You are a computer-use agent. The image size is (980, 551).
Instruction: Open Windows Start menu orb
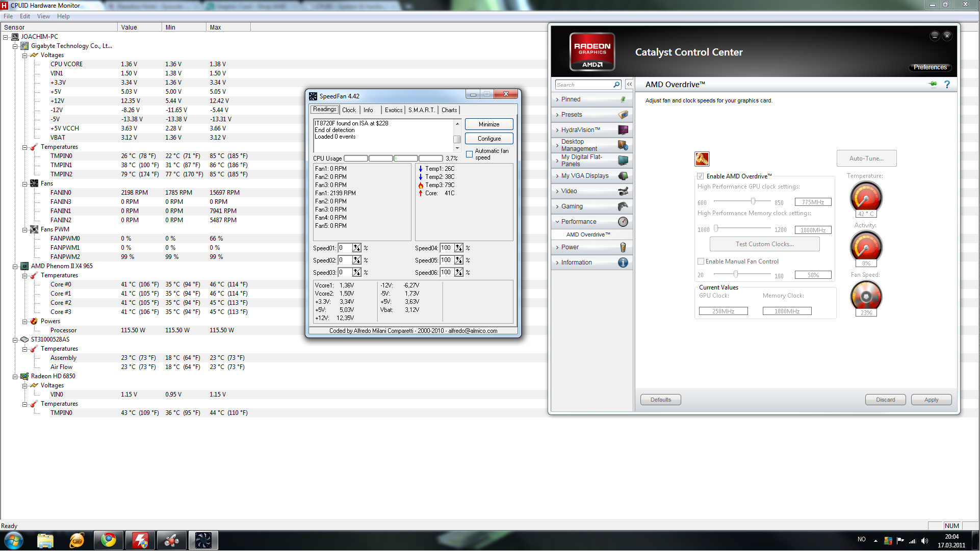click(x=14, y=540)
